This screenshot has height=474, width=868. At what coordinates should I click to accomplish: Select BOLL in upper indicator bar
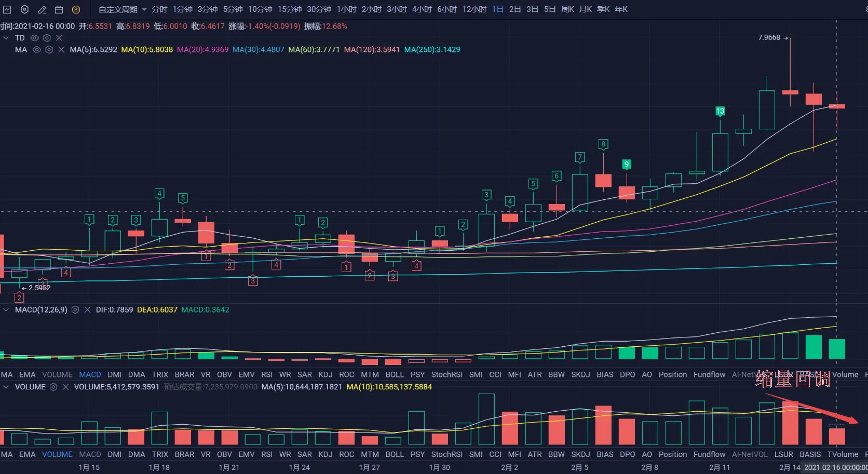coord(395,375)
